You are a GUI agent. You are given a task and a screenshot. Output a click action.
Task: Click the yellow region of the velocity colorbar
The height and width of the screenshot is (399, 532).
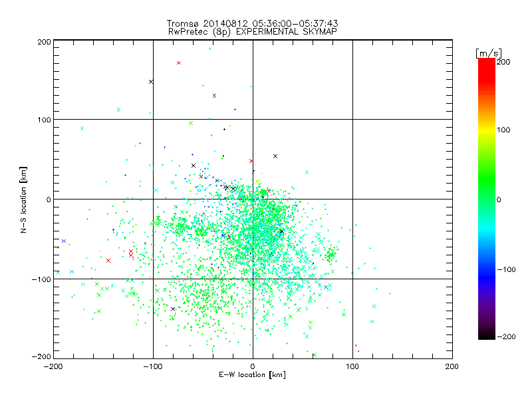coord(487,130)
